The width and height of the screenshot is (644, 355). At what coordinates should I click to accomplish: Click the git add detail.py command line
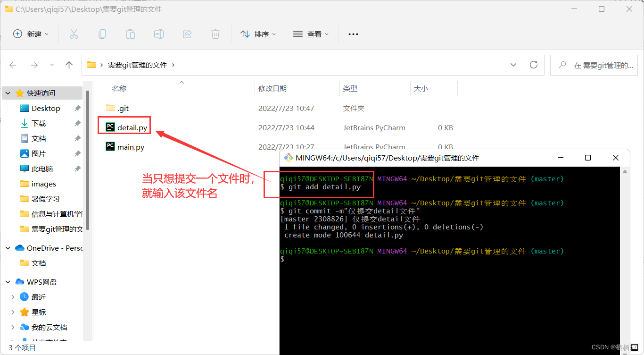pyautogui.click(x=320, y=187)
